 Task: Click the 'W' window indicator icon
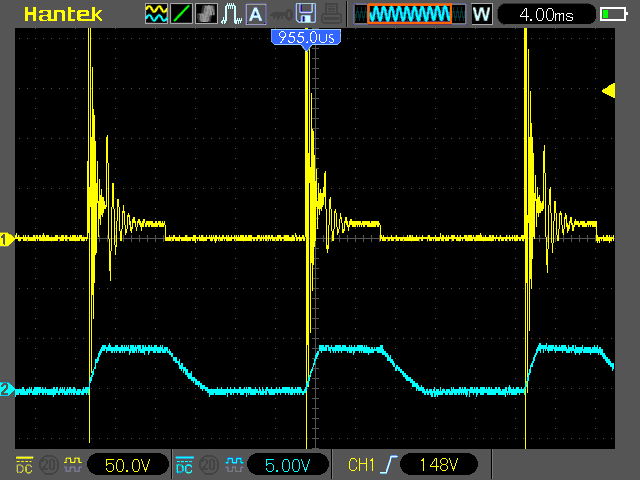pyautogui.click(x=481, y=14)
